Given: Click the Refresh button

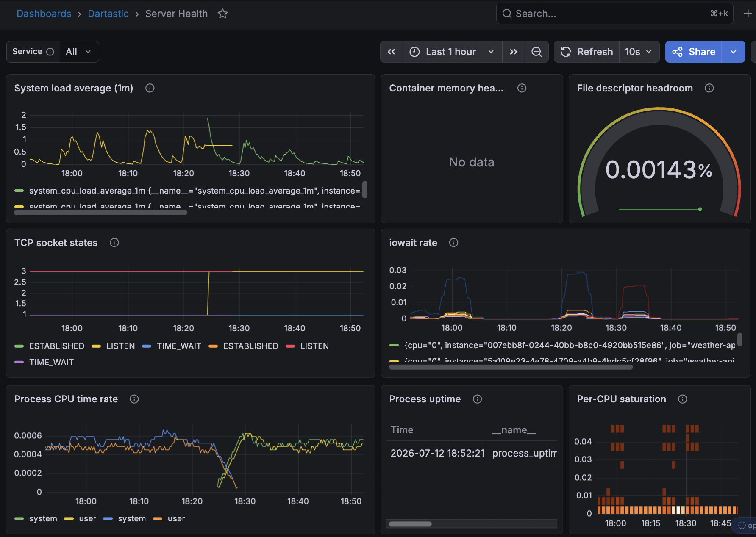Looking at the screenshot, I should 587,52.
